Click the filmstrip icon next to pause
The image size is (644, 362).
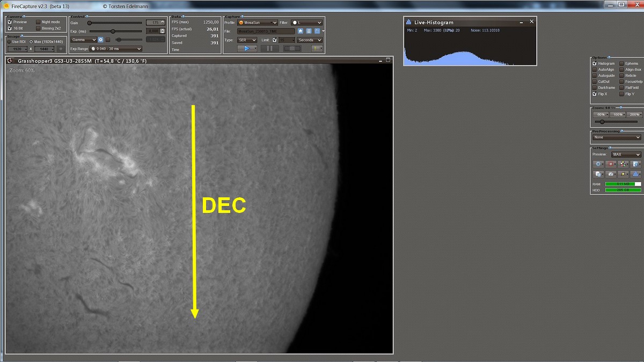292,48
